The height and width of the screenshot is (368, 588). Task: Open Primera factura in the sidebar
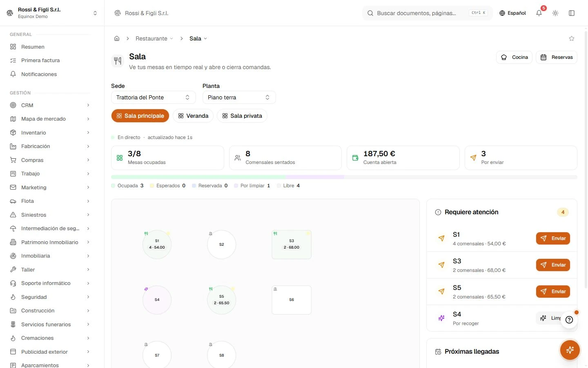click(50, 60)
